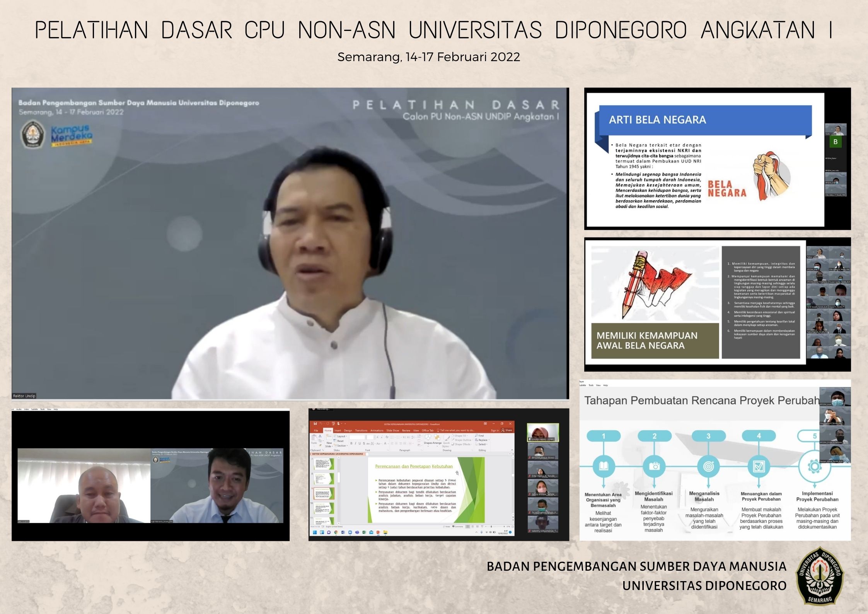Click the New Slide icon in the PowerPoint ribbon

tap(329, 437)
